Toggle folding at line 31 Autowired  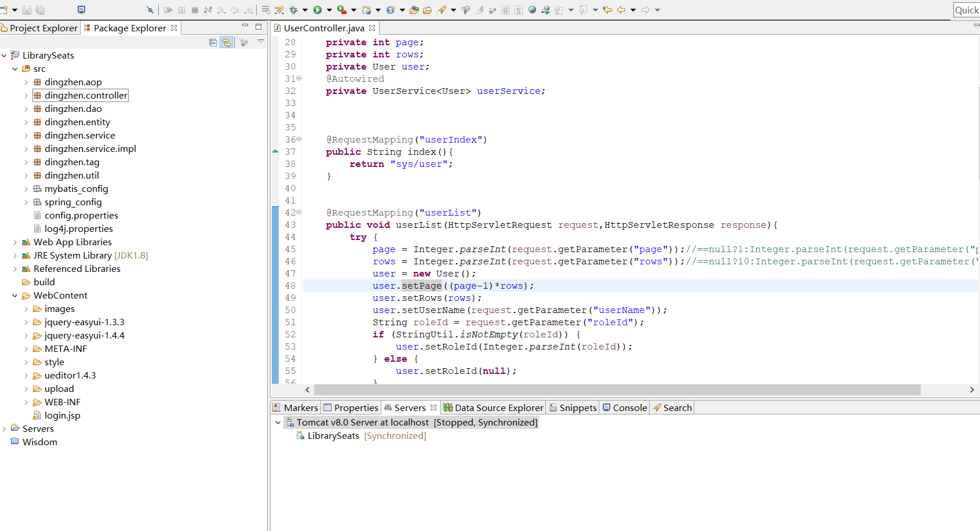coord(299,78)
